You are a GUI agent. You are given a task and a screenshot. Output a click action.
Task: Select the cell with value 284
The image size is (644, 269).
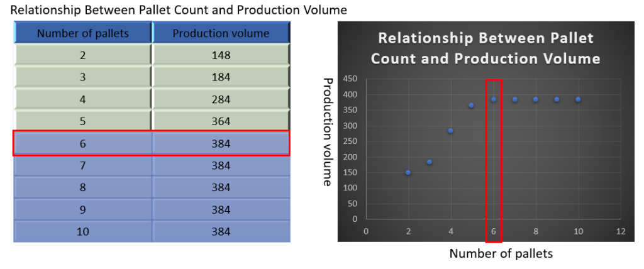coord(221,99)
